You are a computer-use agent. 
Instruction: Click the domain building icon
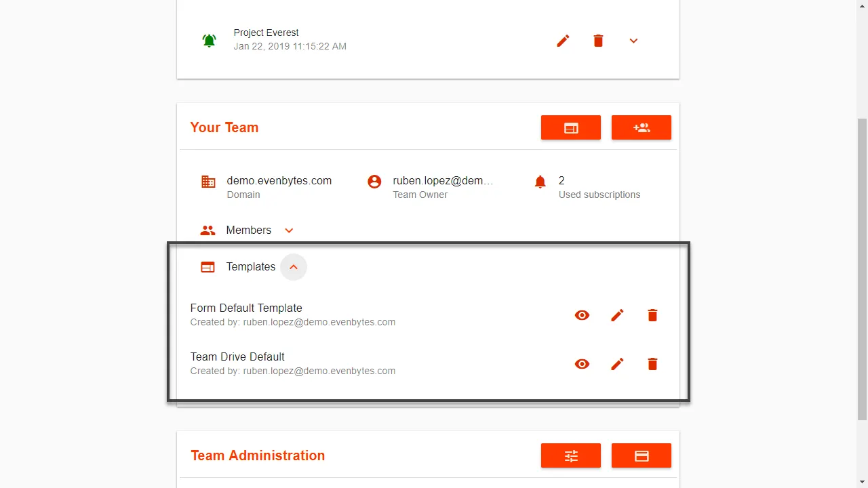pyautogui.click(x=208, y=182)
